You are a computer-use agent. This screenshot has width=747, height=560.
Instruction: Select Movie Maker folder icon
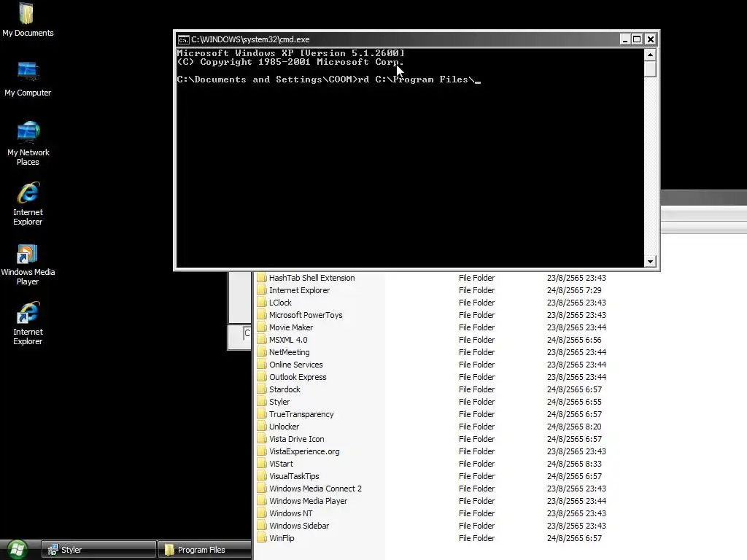click(x=262, y=327)
